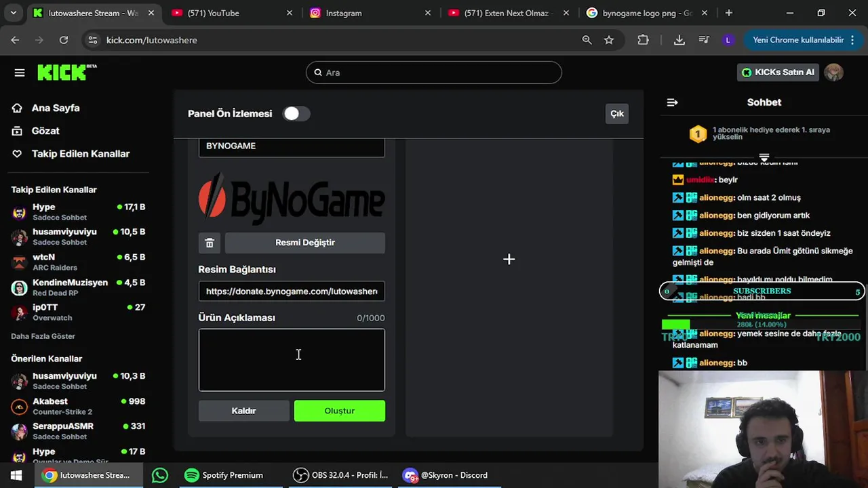Click the Resim Bağlantısı URL field
This screenshot has width=868, height=488.
pos(292,291)
